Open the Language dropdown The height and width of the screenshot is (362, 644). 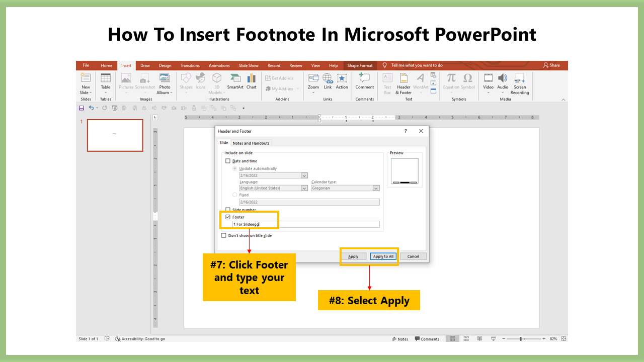coord(304,188)
